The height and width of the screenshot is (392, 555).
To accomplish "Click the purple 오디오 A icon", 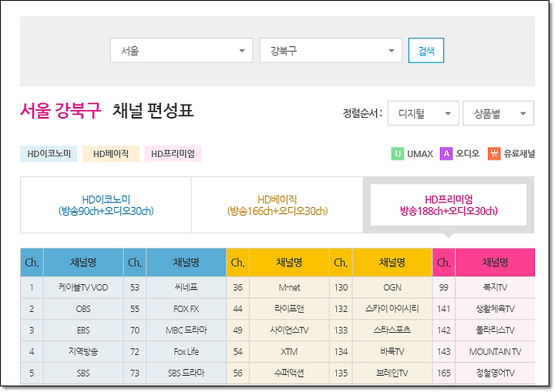I will click(x=446, y=154).
